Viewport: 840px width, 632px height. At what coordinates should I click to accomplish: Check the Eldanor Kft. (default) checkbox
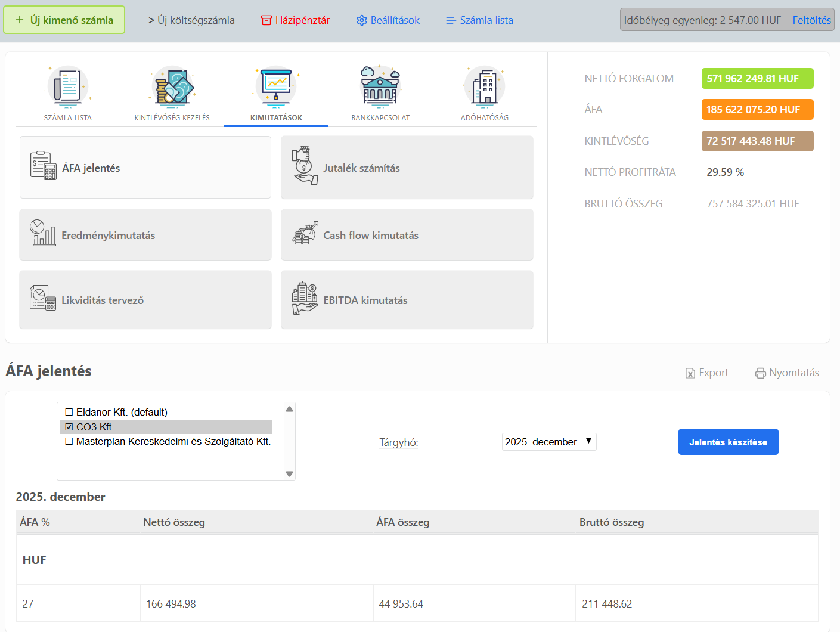pos(69,412)
